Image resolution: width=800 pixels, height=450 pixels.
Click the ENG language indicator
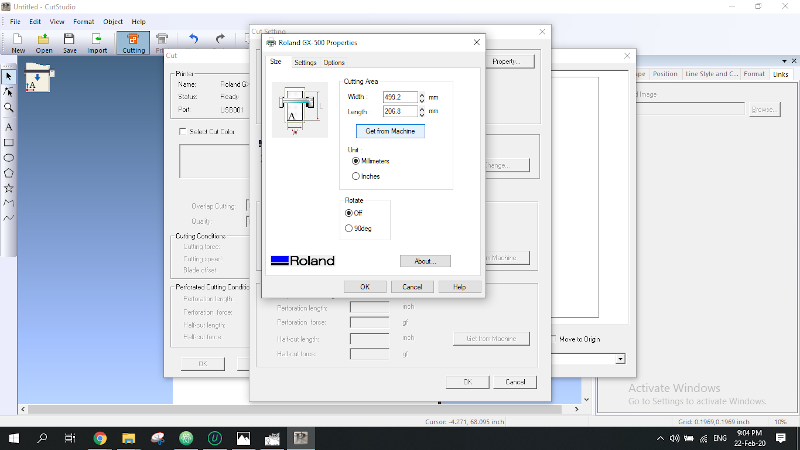[x=720, y=438]
